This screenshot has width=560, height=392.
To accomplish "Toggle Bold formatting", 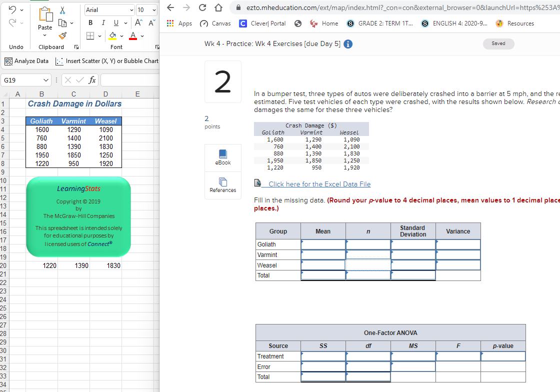I will pos(90,23).
